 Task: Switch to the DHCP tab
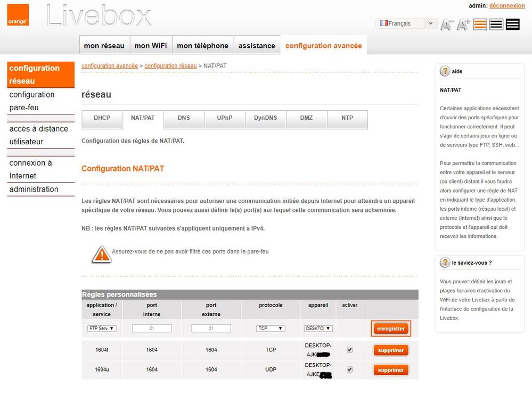coord(102,119)
